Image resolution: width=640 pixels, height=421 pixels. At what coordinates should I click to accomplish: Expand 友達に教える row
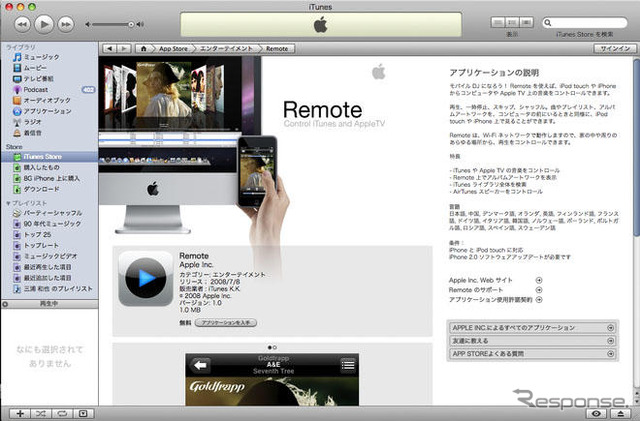(x=533, y=341)
